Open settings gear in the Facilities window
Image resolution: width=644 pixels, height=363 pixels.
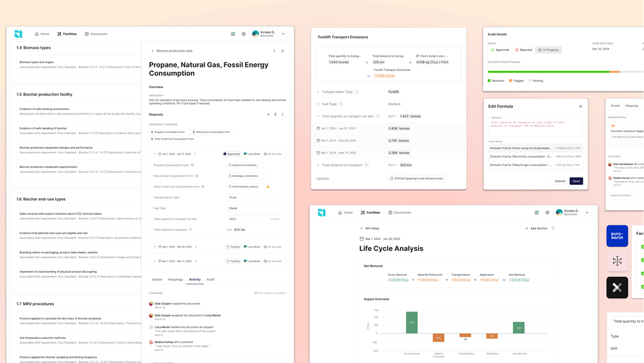[244, 34]
